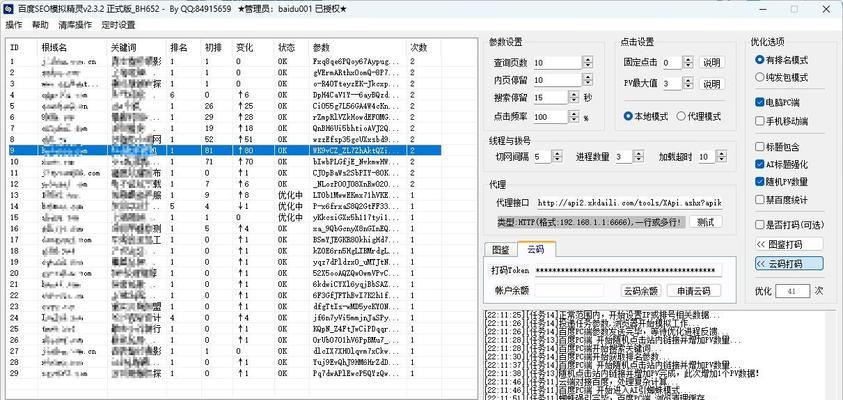This screenshot has height=400, width=843.
Task: Click the 查询页数 value field
Action: pyautogui.click(x=559, y=62)
